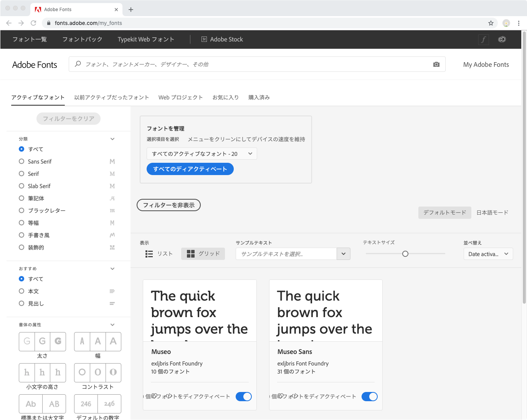Select the 等幅 classification radio

(x=21, y=223)
